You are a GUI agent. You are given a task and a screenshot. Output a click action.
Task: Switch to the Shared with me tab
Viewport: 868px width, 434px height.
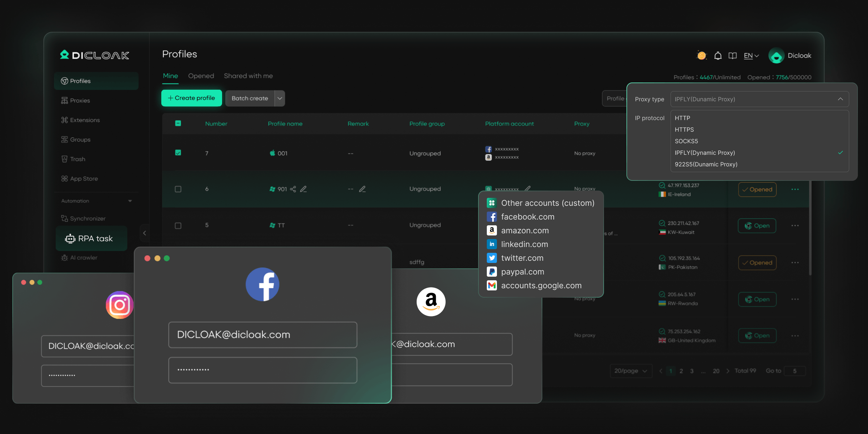pyautogui.click(x=248, y=76)
